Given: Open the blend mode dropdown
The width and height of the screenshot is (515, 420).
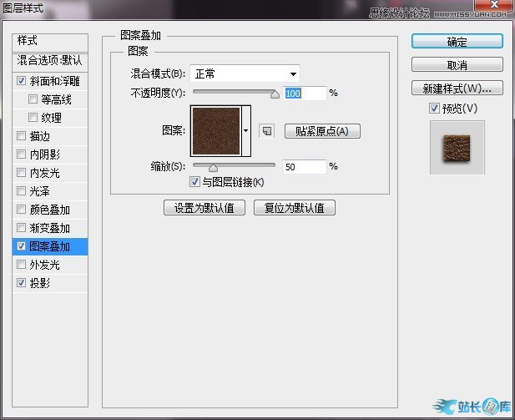Looking at the screenshot, I should (245, 73).
